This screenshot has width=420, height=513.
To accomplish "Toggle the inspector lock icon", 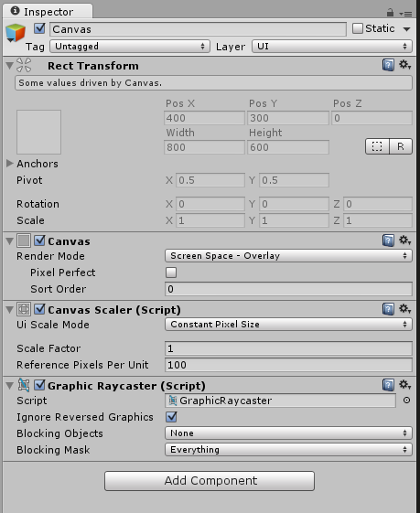I will pos(390,13).
